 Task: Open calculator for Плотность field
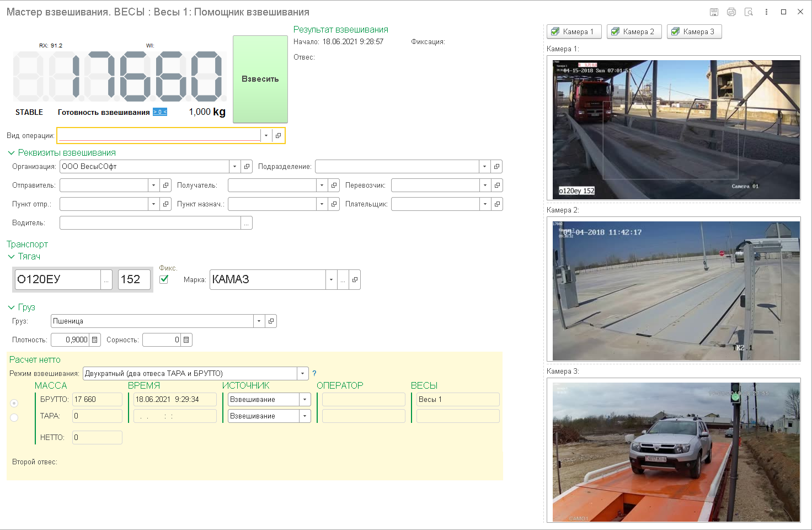(95, 340)
